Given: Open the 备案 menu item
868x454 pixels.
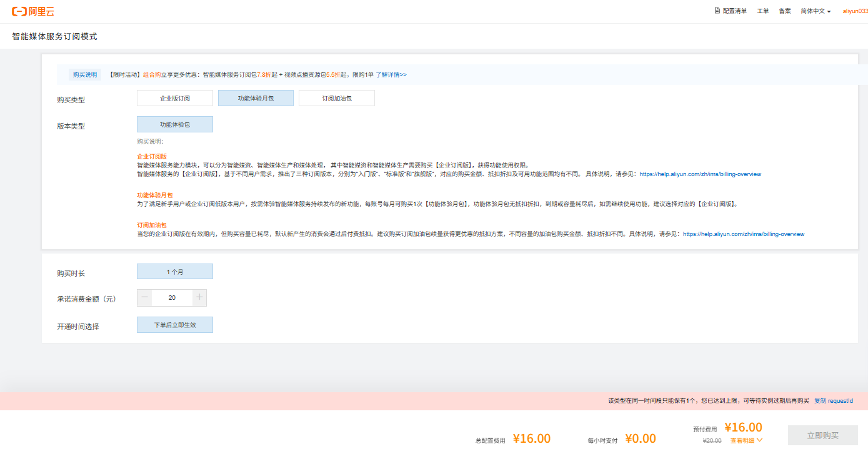Looking at the screenshot, I should pyautogui.click(x=785, y=11).
